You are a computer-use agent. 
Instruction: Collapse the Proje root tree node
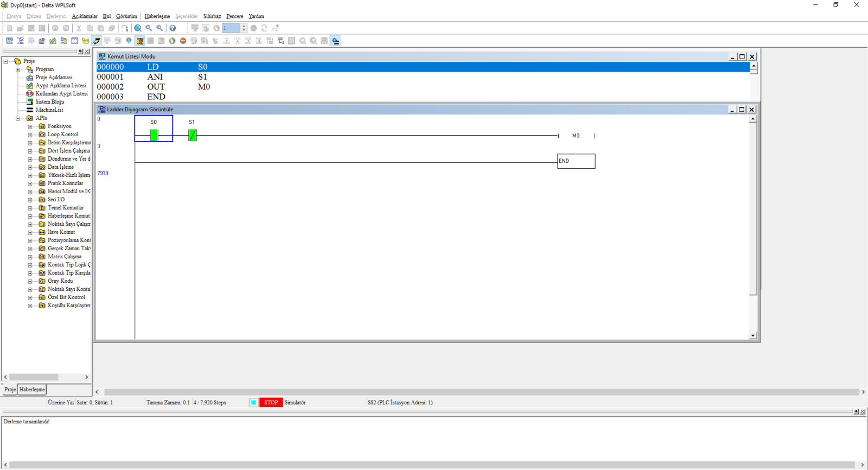coord(6,61)
